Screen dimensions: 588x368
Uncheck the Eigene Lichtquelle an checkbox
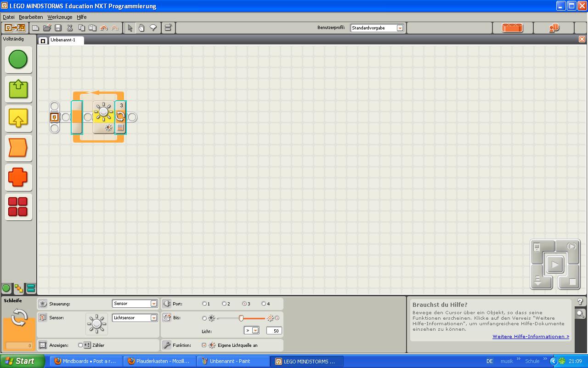click(x=204, y=345)
